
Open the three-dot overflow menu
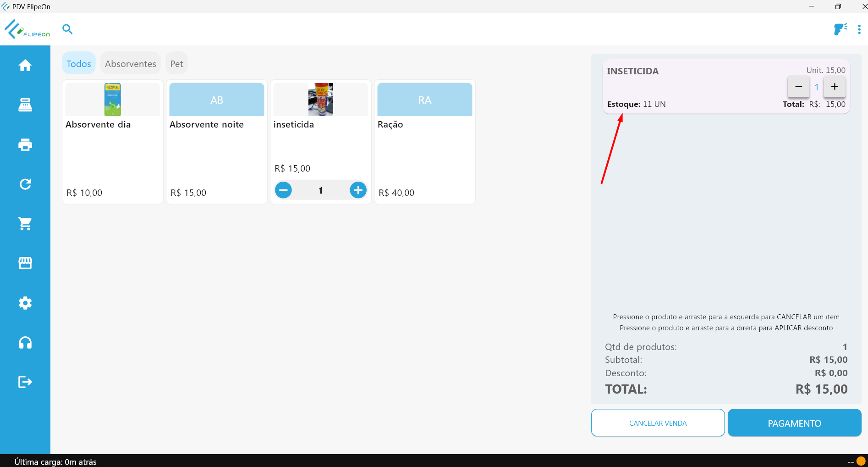(859, 29)
